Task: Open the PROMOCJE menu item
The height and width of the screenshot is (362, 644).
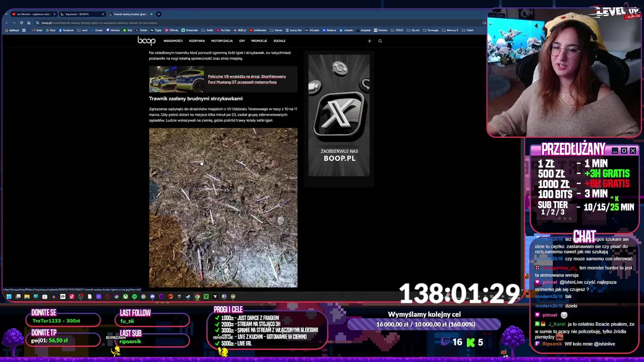Action: coord(259,41)
